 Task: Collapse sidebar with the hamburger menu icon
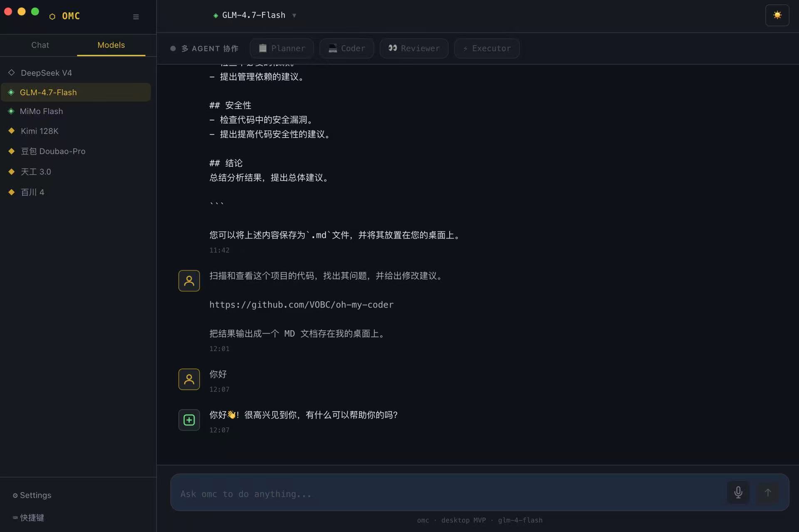(136, 17)
